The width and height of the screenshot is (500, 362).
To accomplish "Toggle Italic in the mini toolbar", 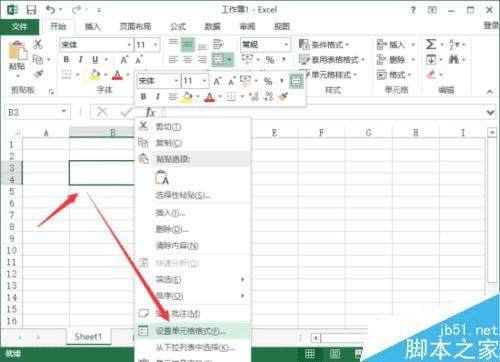I will 157,97.
